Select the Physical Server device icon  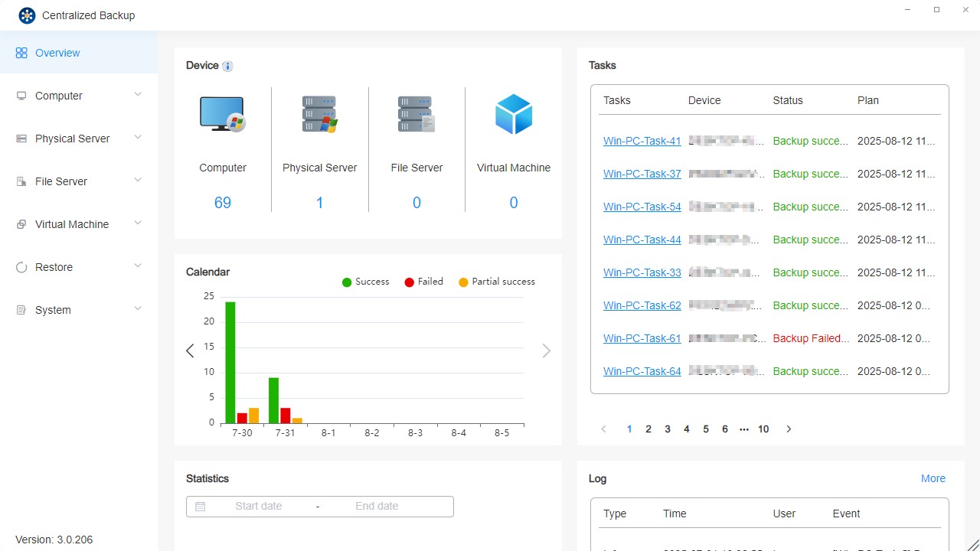[320, 115]
